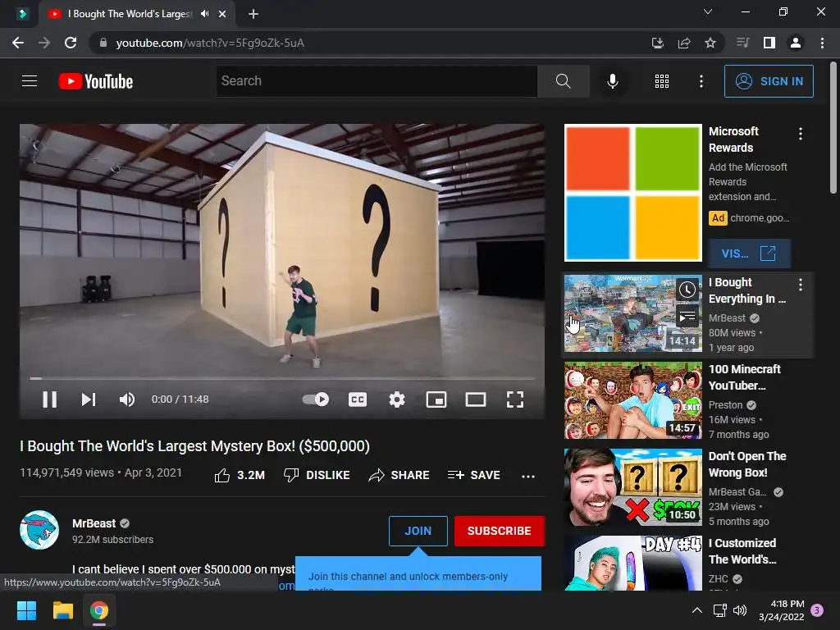This screenshot has width=840, height=630.
Task: Open the Chrome profile icon
Action: pos(796,43)
